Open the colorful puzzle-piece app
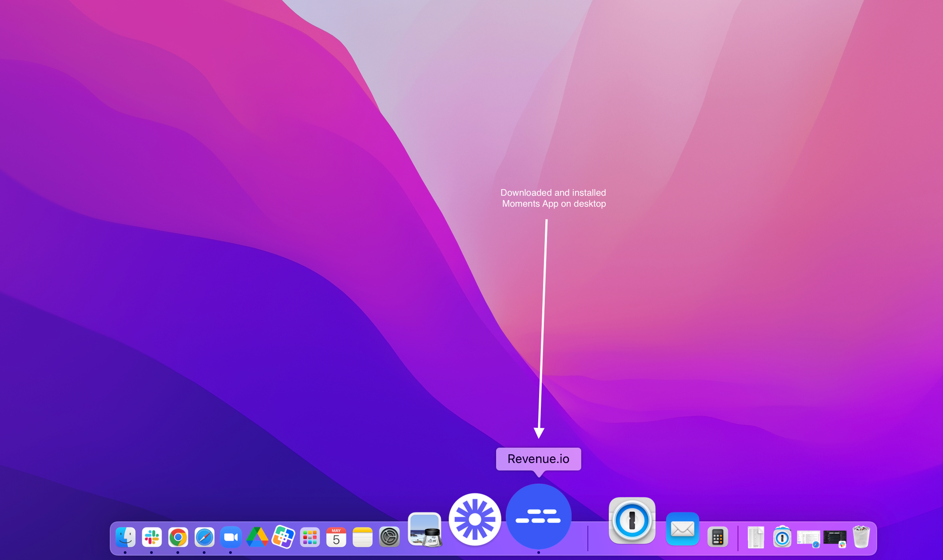The image size is (943, 560). [x=284, y=537]
